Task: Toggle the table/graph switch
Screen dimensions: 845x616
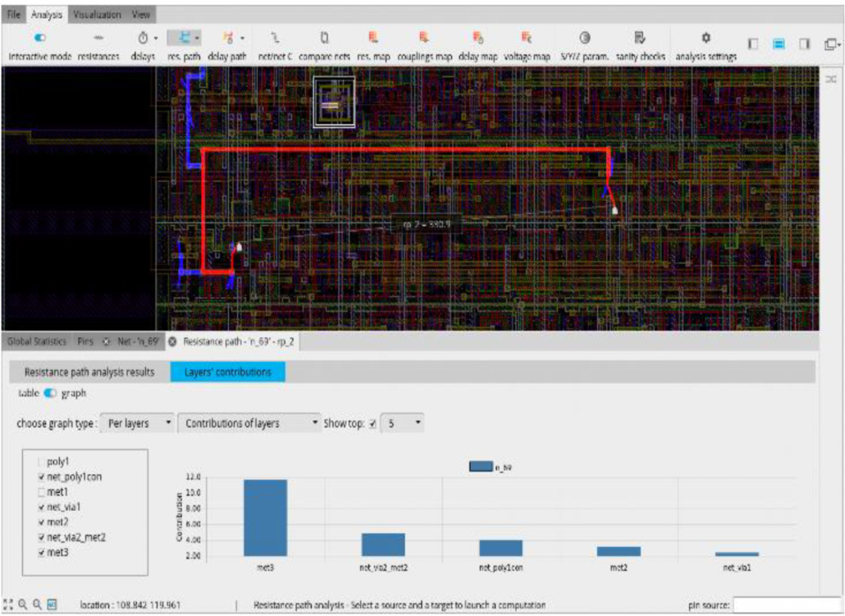Action: 50,393
